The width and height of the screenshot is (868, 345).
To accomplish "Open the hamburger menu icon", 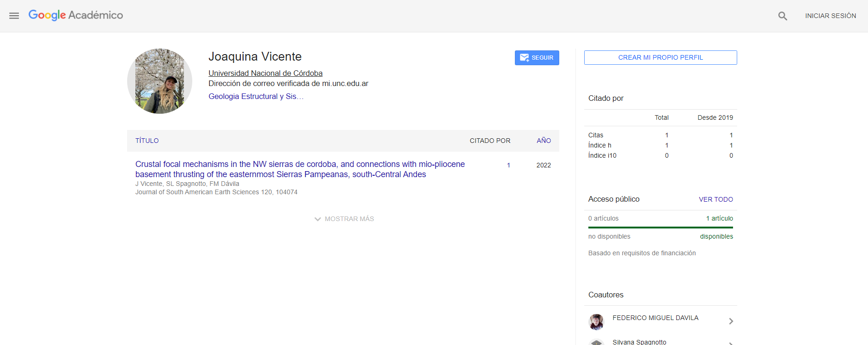I will coord(14,16).
